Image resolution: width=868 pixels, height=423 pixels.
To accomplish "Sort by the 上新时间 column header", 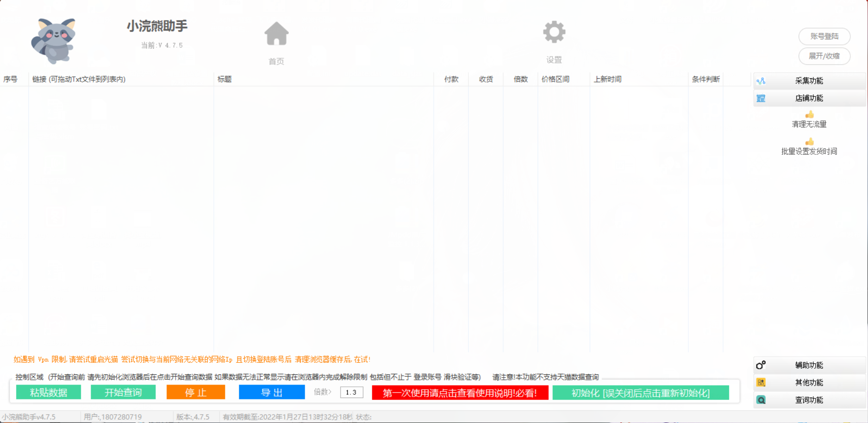I will [x=607, y=79].
